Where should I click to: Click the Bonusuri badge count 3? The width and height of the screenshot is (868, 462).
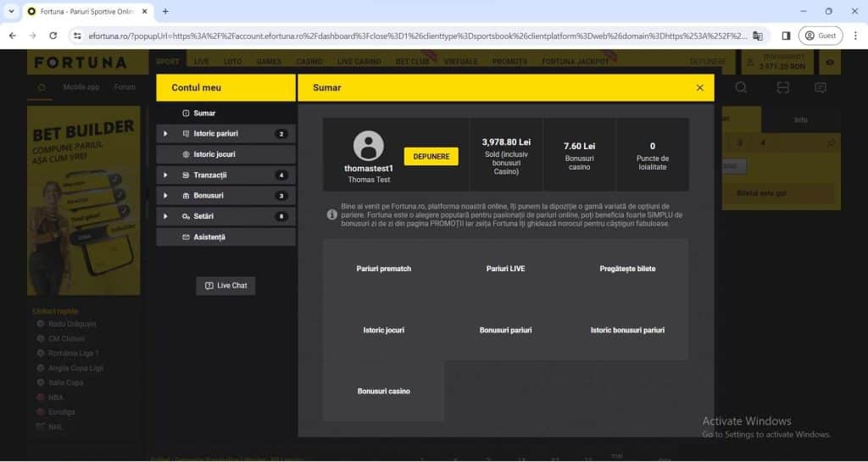click(281, 196)
